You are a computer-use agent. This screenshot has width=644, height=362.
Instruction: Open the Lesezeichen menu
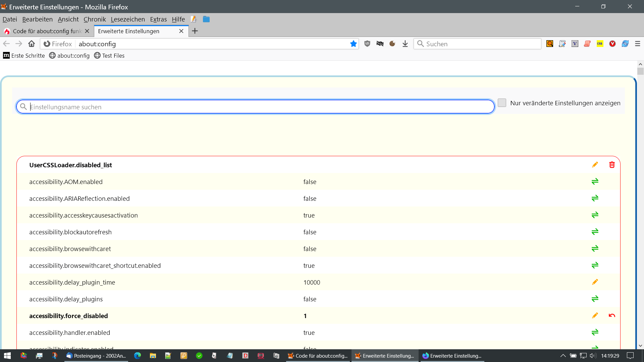128,19
